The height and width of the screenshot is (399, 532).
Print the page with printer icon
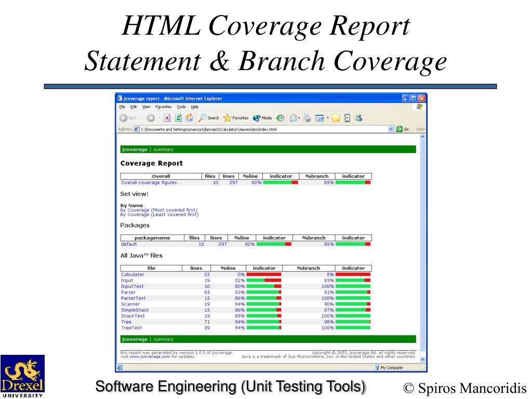[307, 118]
